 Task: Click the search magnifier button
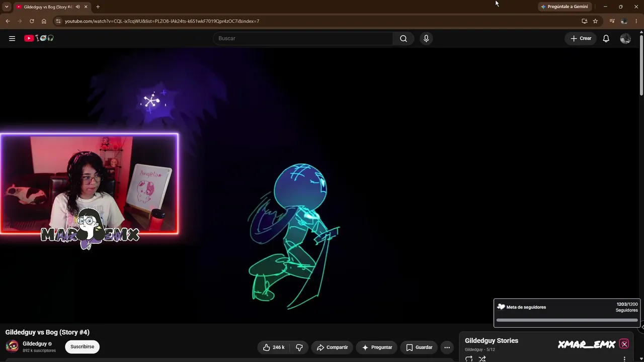[404, 38]
